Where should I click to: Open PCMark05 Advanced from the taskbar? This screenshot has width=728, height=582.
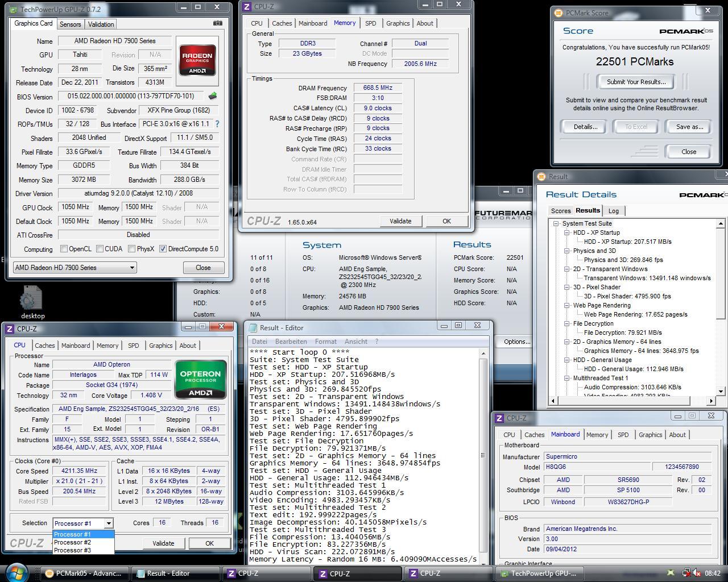84,573
